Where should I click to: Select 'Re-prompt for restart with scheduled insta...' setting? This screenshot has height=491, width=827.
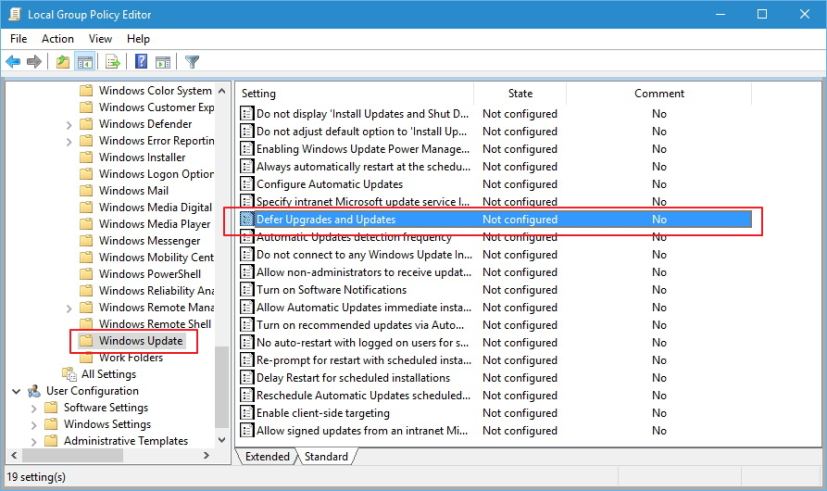coord(364,360)
